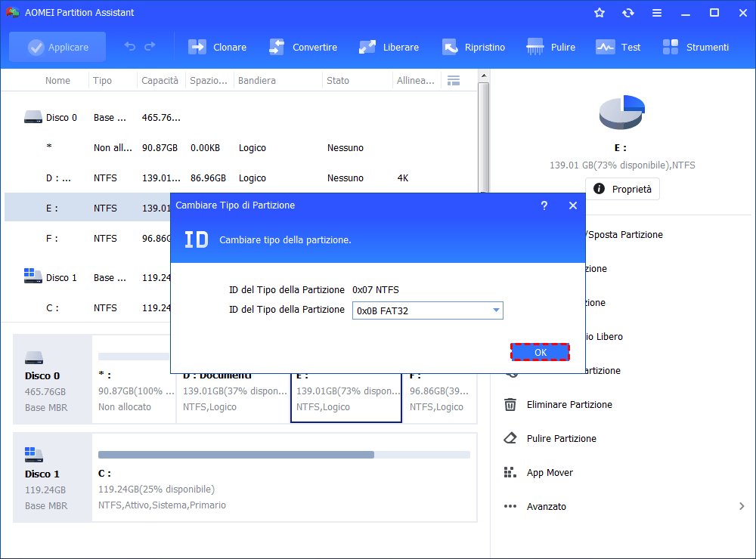Toggle column list view icon

click(453, 81)
